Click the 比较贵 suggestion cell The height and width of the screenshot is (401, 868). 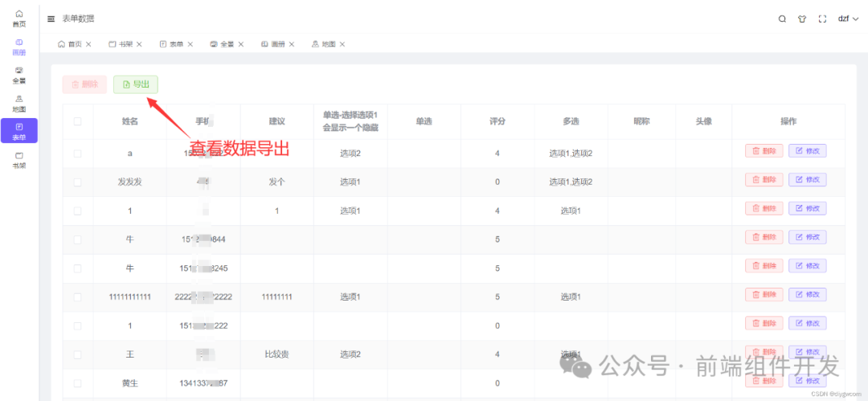point(276,354)
